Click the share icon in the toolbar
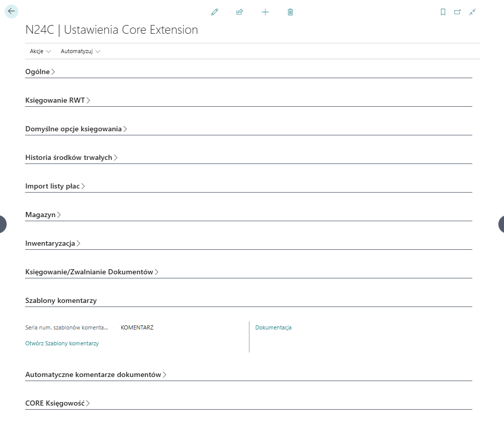The width and height of the screenshot is (504, 448). (239, 12)
